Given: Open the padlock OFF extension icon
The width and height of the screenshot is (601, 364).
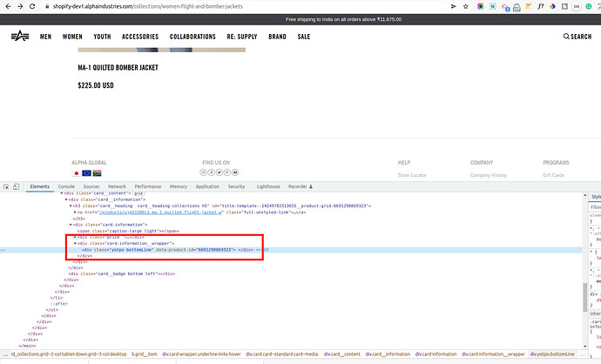Looking at the screenshot, I should click(x=517, y=7).
